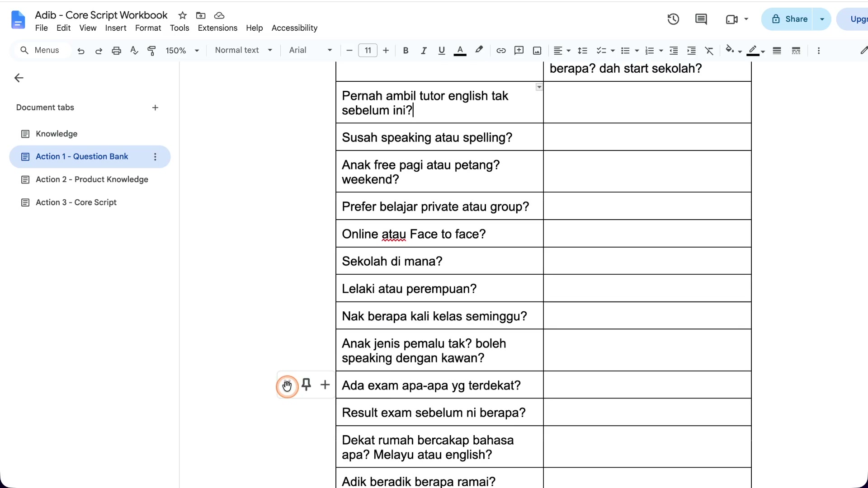Activate the paint format tool

(152, 51)
